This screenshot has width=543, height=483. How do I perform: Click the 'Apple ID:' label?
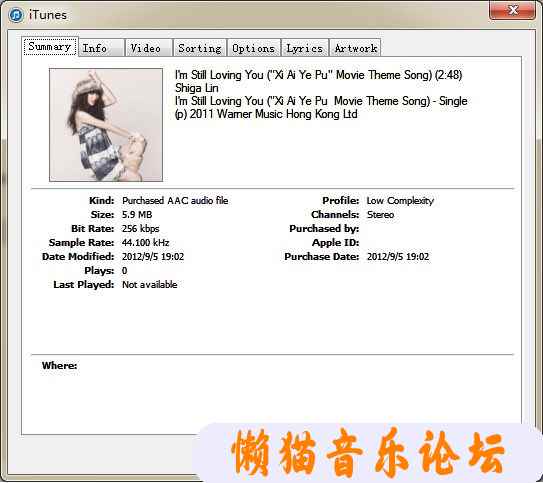[335, 243]
